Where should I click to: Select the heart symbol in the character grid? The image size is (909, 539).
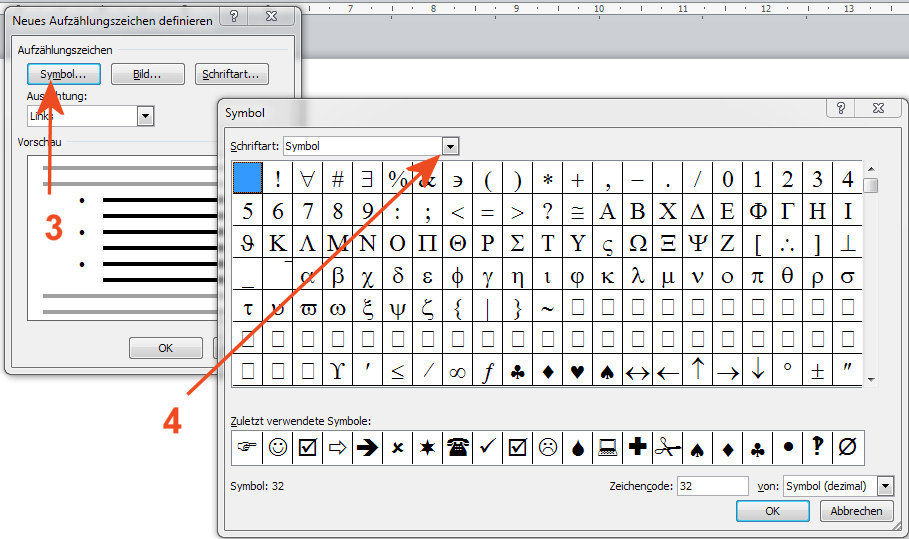577,372
